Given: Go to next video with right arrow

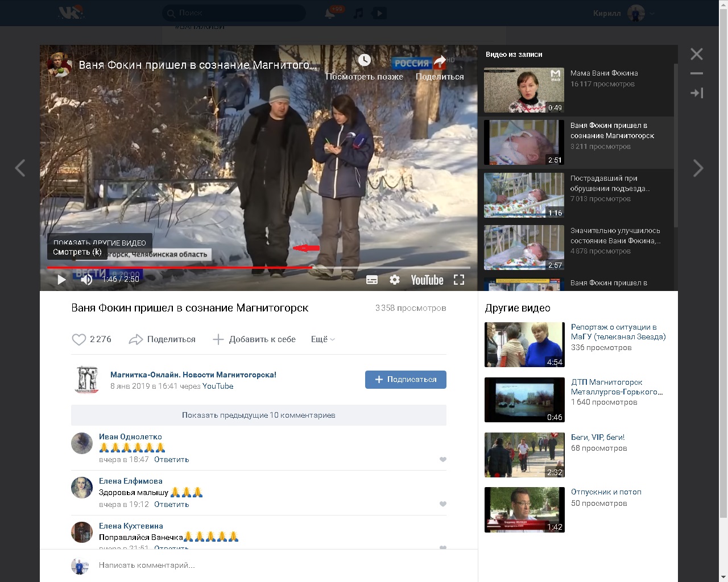Looking at the screenshot, I should tap(698, 168).
